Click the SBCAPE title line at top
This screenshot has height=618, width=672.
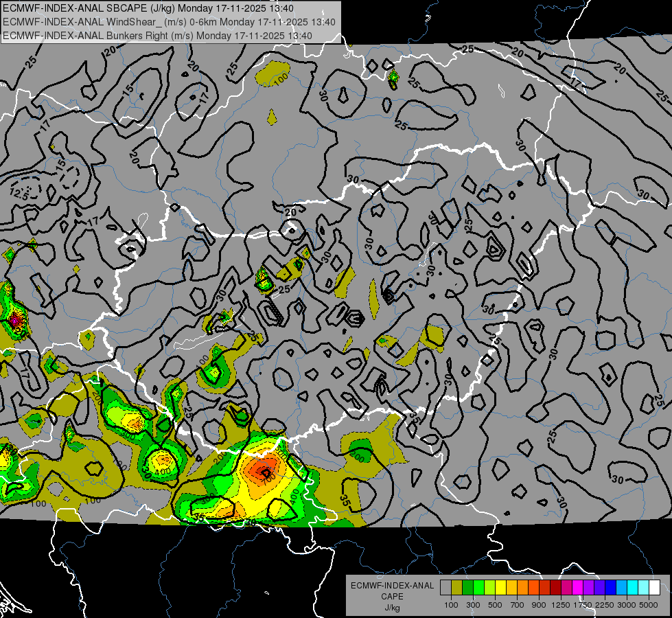point(148,8)
